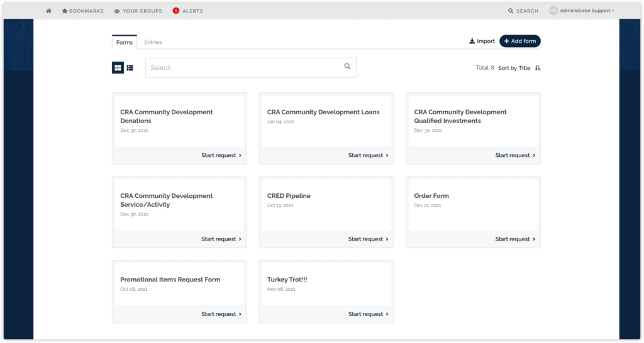The image size is (644, 343).
Task: Click the Total: 8 count text
Action: click(485, 68)
